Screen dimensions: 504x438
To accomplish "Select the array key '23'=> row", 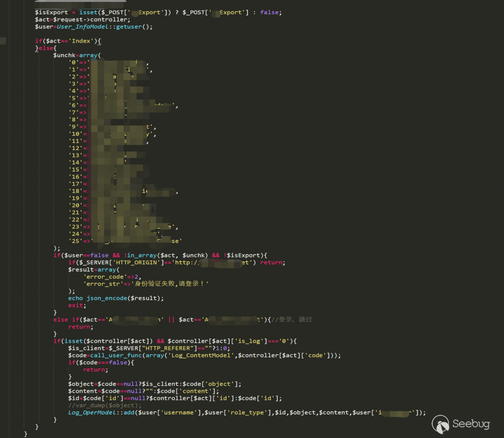I will (123, 227).
